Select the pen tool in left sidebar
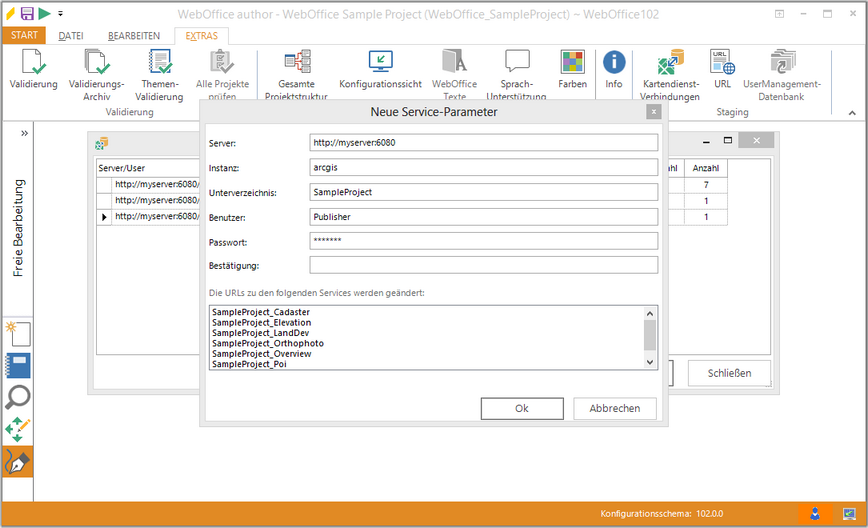 18,462
